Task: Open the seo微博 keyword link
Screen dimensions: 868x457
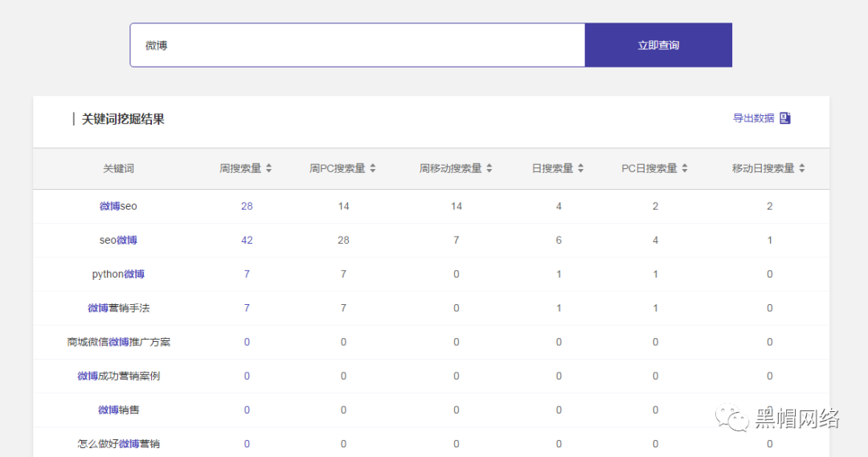Action: 118,240
